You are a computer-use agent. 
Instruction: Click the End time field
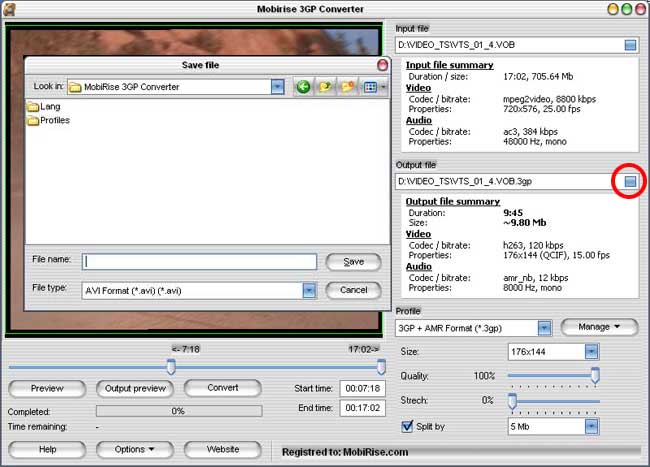(362, 408)
